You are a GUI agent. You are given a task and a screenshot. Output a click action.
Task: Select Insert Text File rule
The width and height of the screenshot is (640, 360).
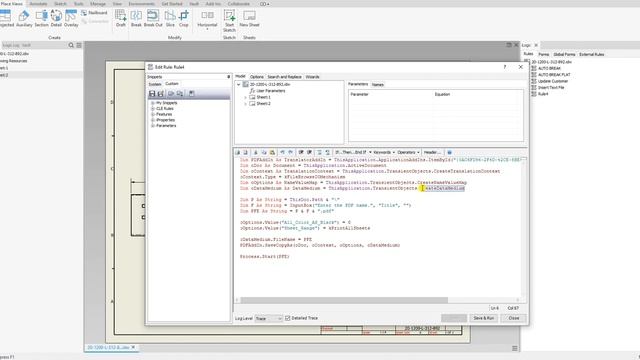tap(551, 87)
